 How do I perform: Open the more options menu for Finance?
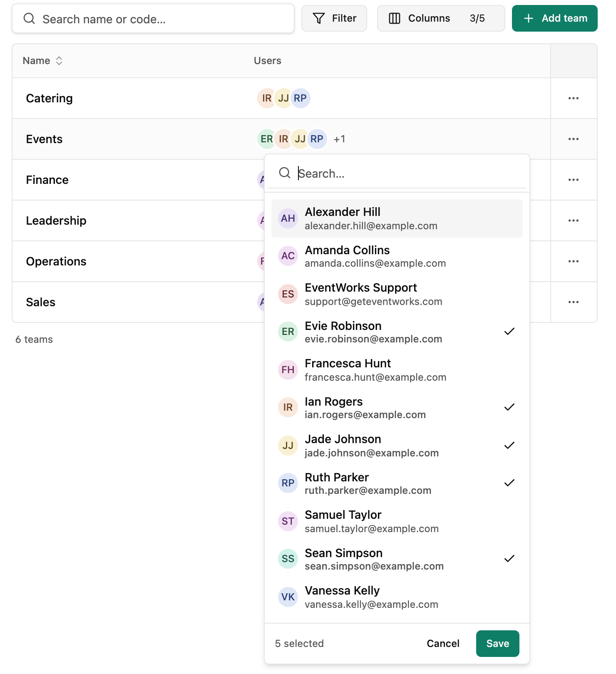[x=574, y=180]
